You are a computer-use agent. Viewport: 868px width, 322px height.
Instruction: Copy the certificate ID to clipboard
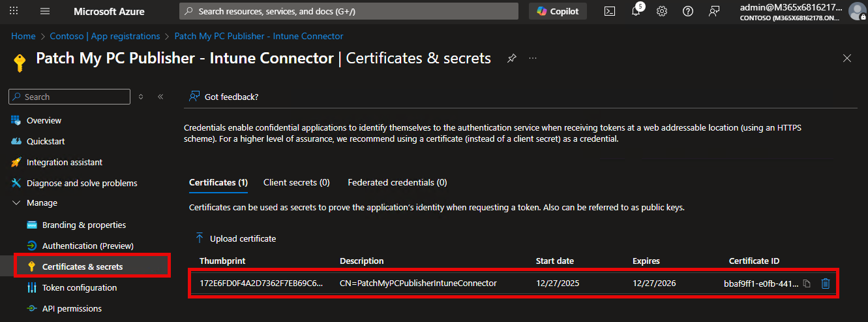pyautogui.click(x=807, y=283)
